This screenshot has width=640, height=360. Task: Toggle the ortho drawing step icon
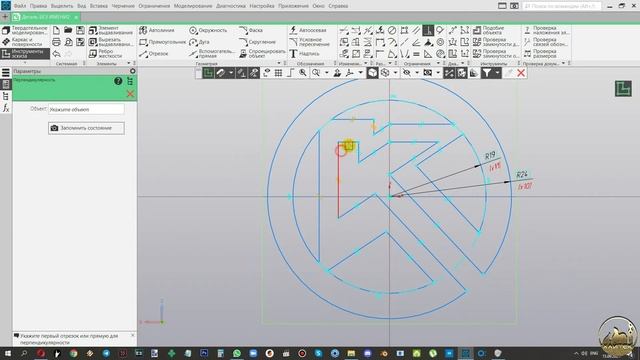coord(290,73)
